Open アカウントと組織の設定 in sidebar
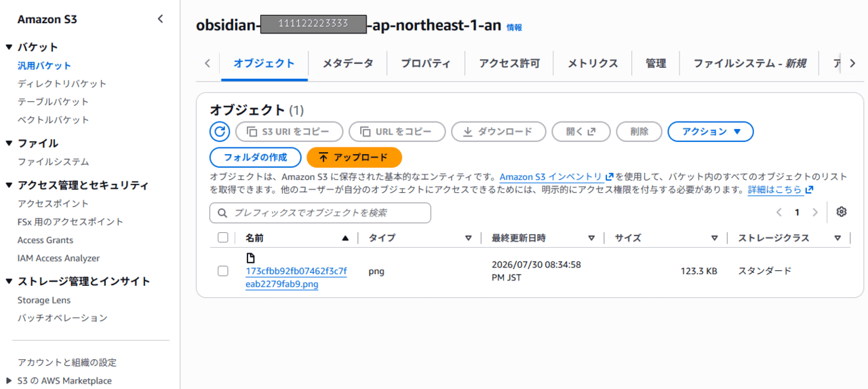Viewport: 868px width, 389px height. (67, 363)
